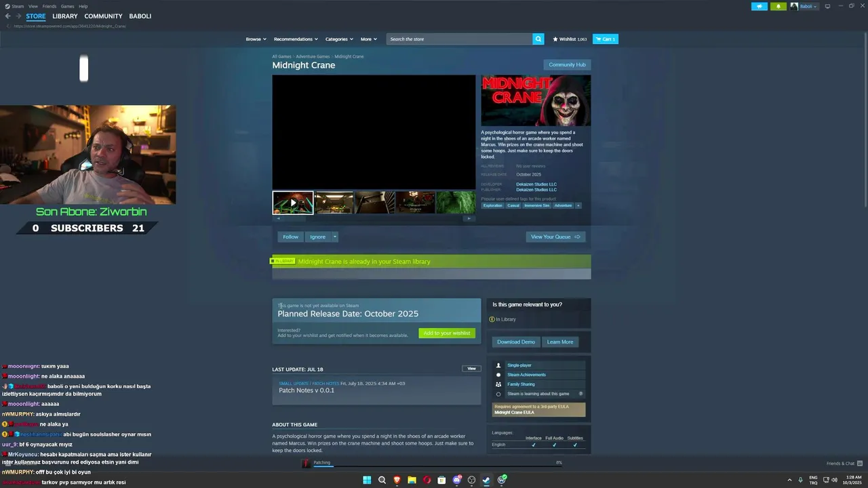Switch to the LIBRARY tab
This screenshot has height=488, width=868.
(x=65, y=16)
